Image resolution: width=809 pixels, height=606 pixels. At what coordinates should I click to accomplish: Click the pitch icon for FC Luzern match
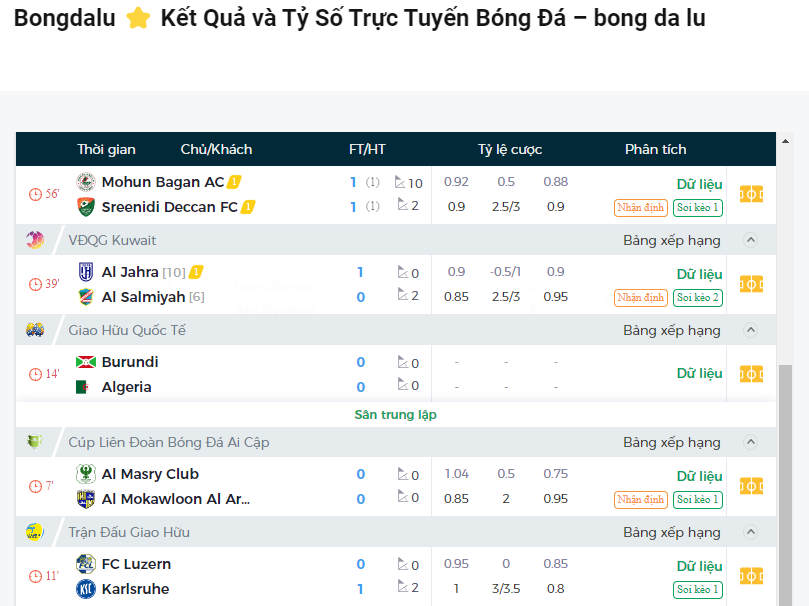(751, 576)
